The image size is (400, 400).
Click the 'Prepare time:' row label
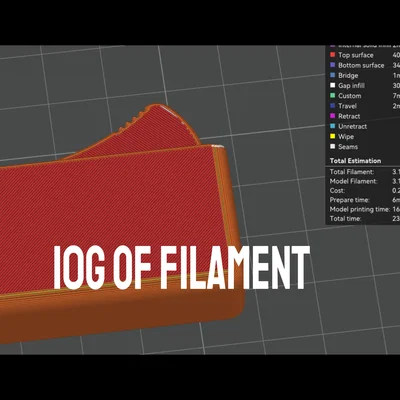coord(349,200)
